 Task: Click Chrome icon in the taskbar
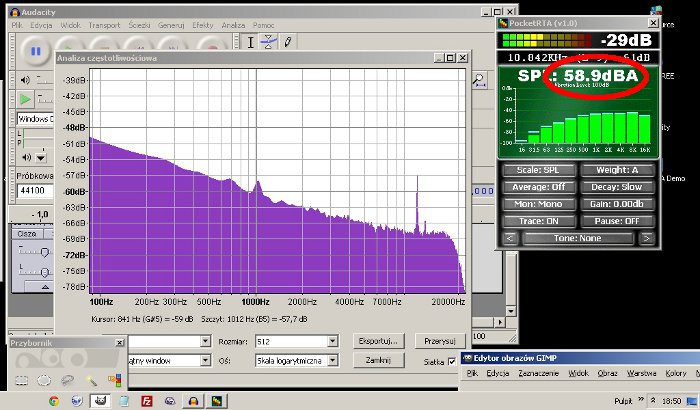coord(54,401)
